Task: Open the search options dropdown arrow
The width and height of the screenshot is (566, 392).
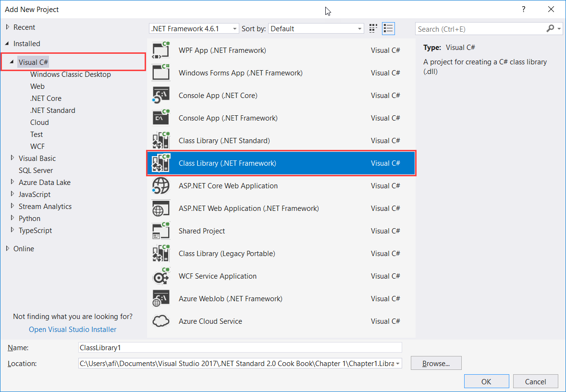Action: click(559, 28)
